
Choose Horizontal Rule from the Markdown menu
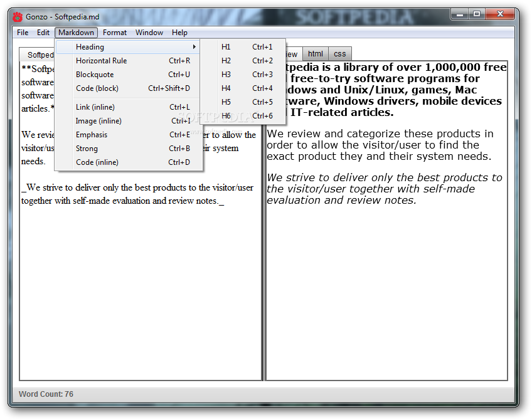point(129,61)
